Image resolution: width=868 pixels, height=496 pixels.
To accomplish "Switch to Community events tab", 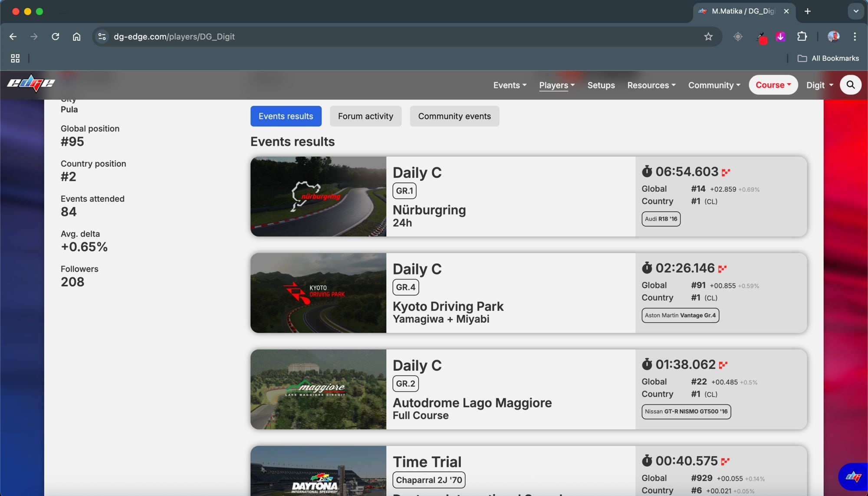I will pyautogui.click(x=454, y=116).
